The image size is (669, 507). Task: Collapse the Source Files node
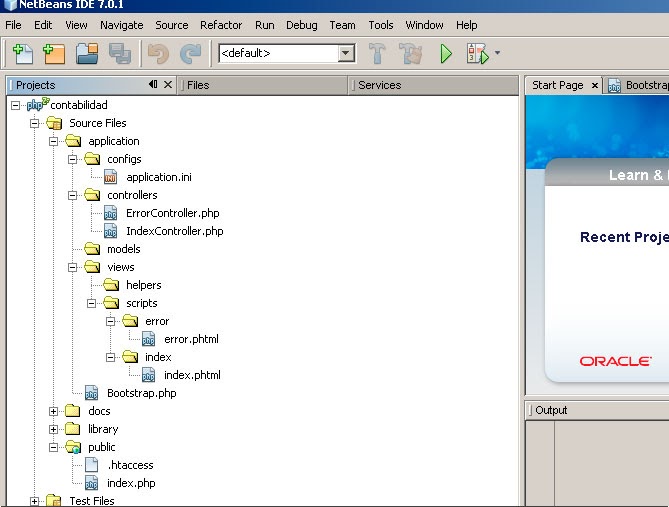[x=35, y=123]
